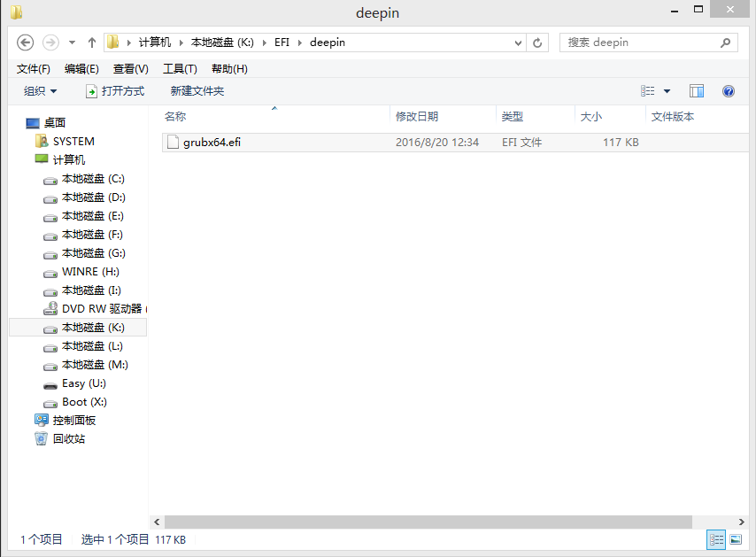
Task: Select the grubx64.efi file name
Action: (212, 143)
